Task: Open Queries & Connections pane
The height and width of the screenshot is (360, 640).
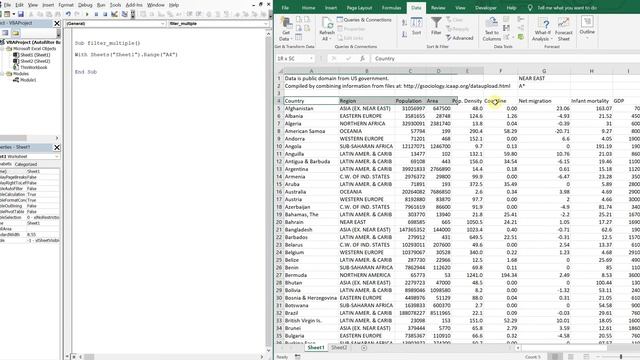Action: [x=364, y=20]
